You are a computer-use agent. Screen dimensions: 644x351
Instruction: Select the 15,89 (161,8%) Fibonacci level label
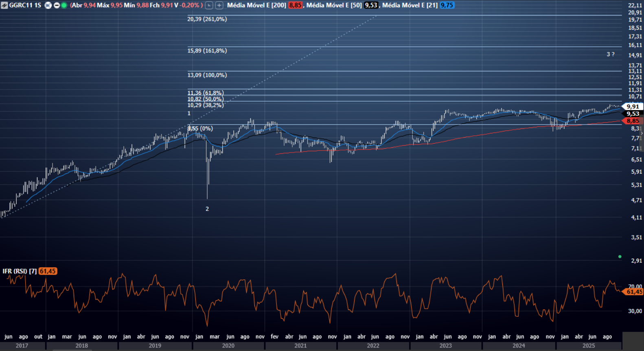[x=207, y=51]
